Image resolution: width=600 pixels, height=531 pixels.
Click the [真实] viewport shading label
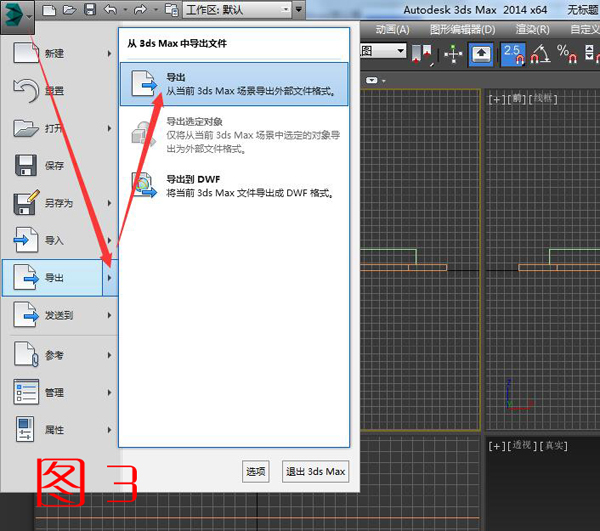(553, 445)
